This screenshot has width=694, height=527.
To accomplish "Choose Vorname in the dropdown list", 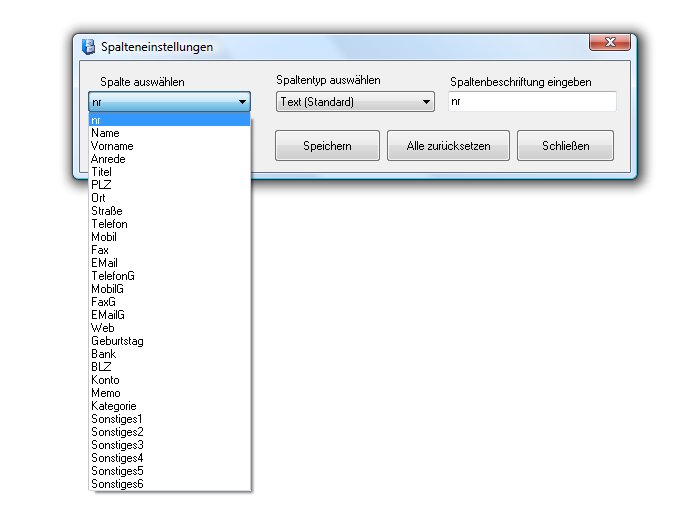I will click(111, 146).
